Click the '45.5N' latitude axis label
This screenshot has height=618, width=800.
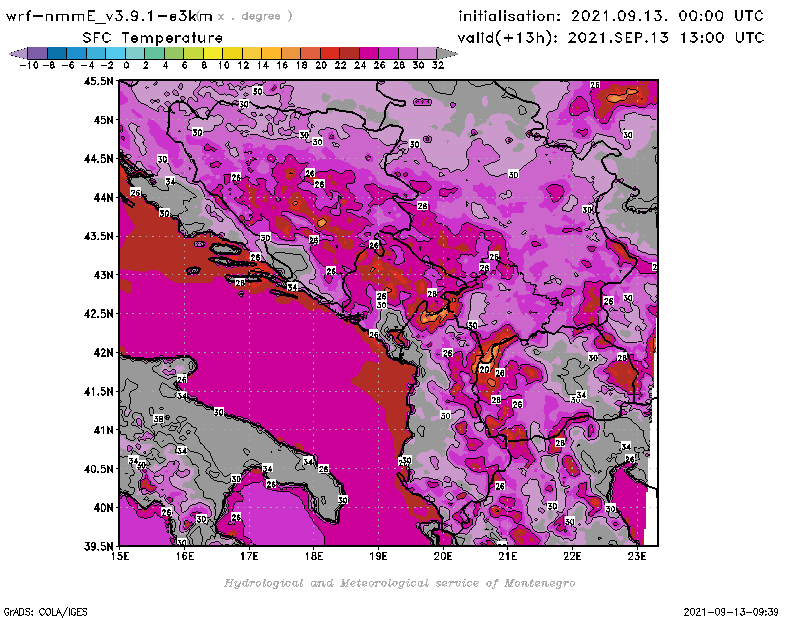(x=98, y=81)
